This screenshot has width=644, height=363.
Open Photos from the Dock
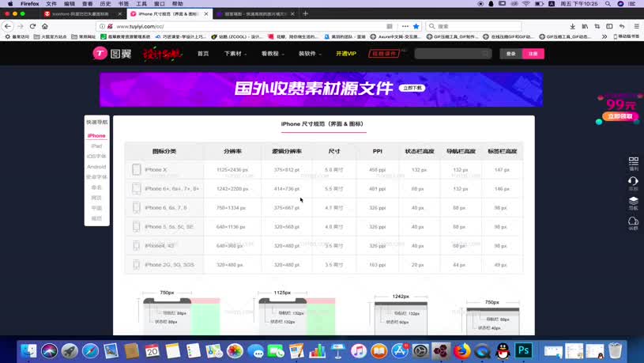point(235,350)
